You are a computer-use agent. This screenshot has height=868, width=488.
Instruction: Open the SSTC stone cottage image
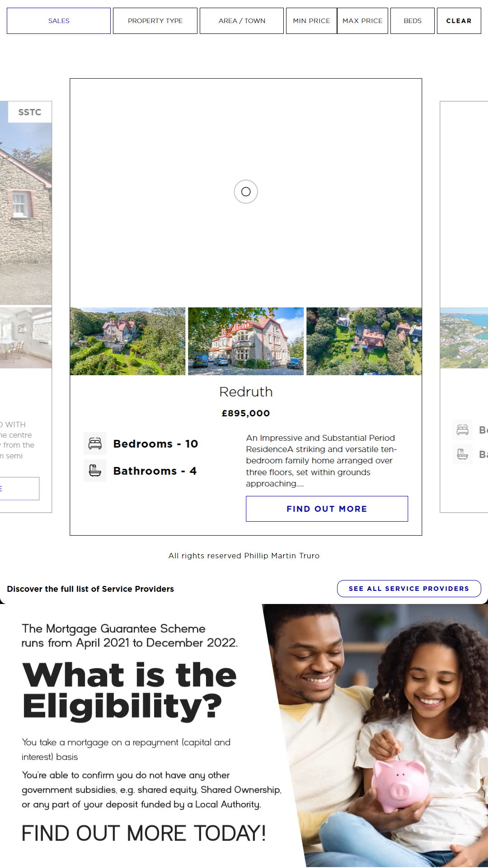26,203
